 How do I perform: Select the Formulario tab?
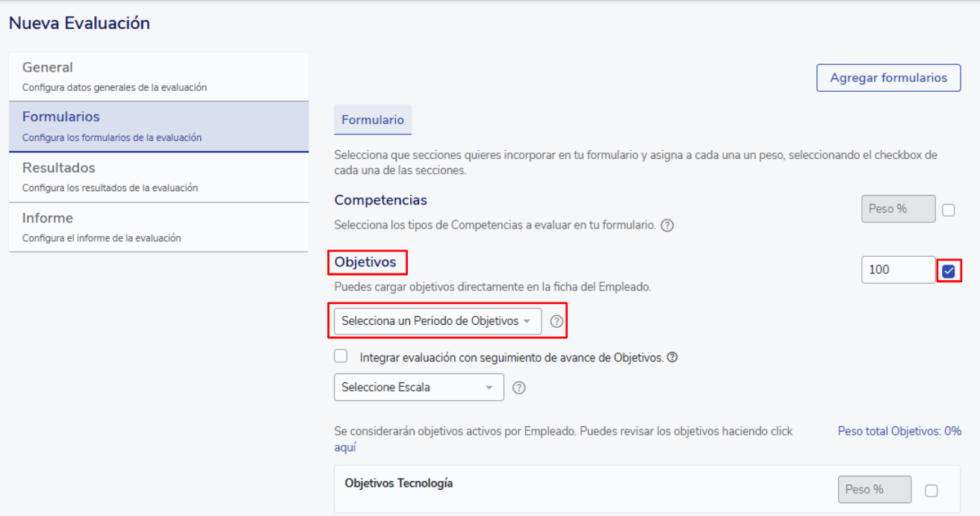[373, 119]
